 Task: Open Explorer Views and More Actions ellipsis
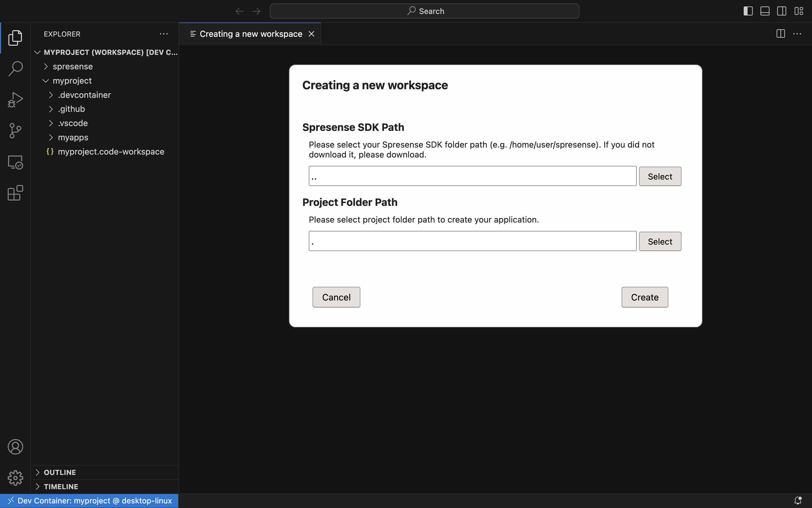coord(164,34)
